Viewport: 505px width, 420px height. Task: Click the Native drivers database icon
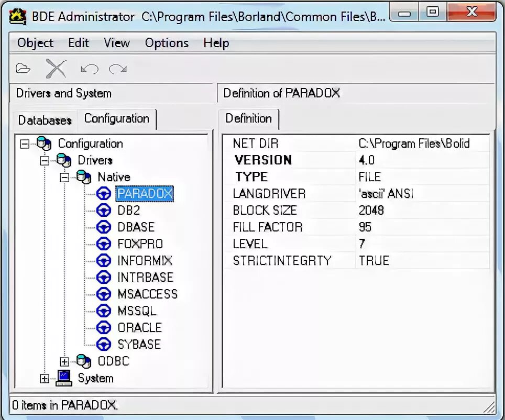click(x=84, y=177)
